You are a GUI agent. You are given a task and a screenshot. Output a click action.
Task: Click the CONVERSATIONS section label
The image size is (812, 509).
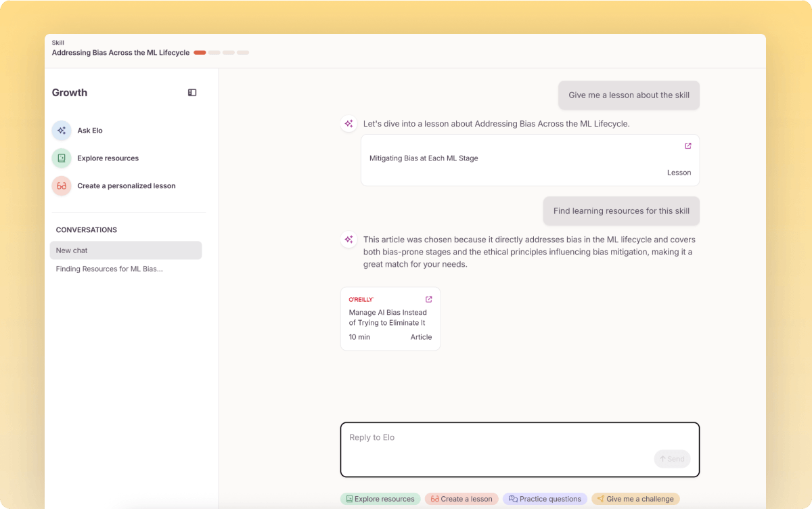pos(87,230)
